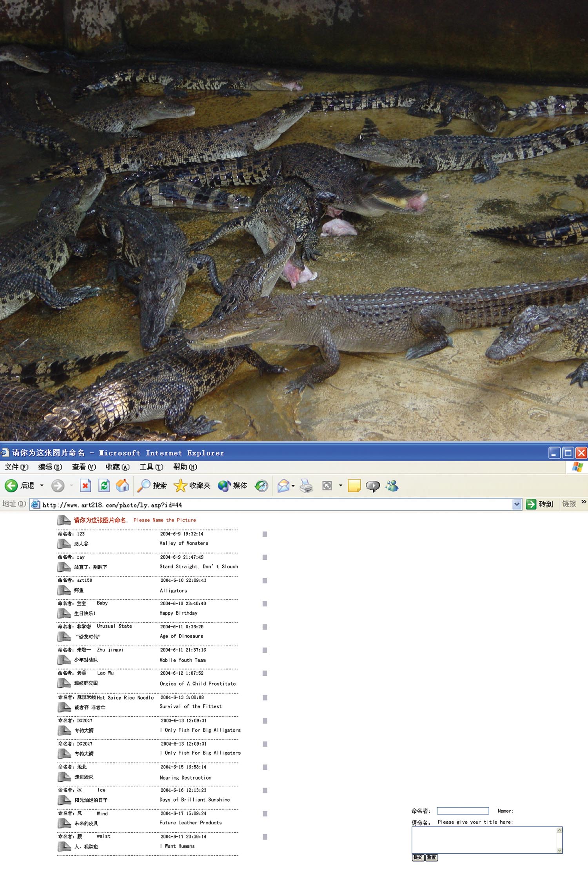
Task: Click the icon beside 未来的皮具 entry
Action: tap(64, 823)
